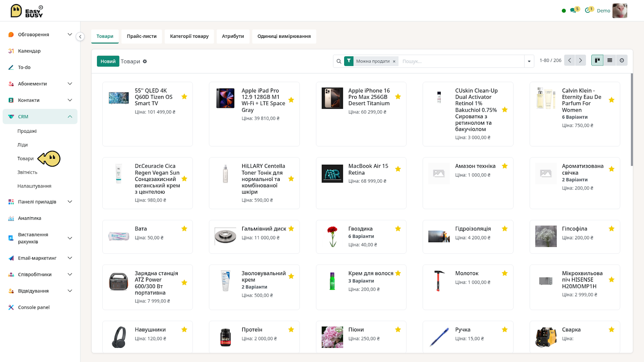Click the search magnifier icon
644x362 pixels.
pos(339,62)
